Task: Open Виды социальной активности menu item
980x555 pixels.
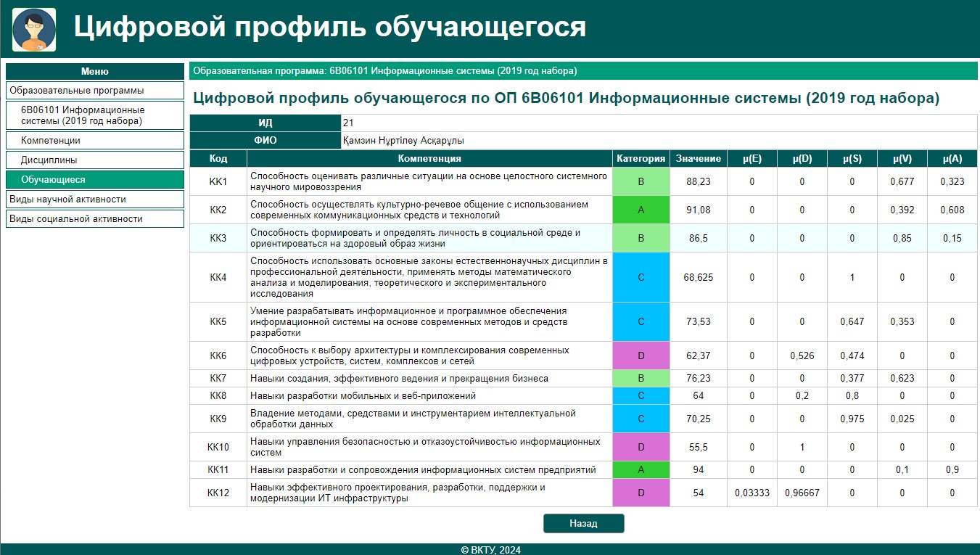Action: (x=95, y=219)
